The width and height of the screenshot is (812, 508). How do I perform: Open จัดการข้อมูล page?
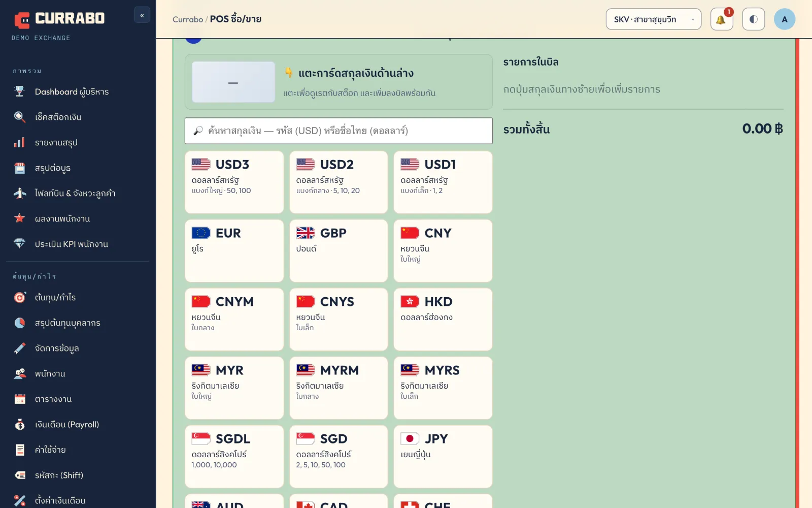coord(78,348)
